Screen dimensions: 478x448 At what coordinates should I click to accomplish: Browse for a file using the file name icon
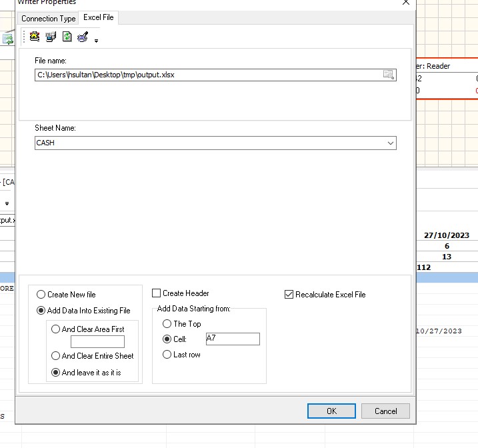tap(389, 75)
